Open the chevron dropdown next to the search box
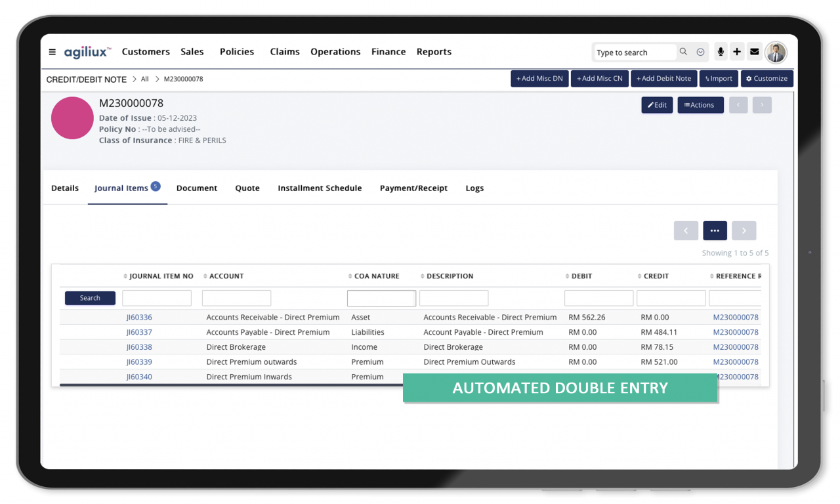Screen dimensions: 840x504 tap(700, 52)
